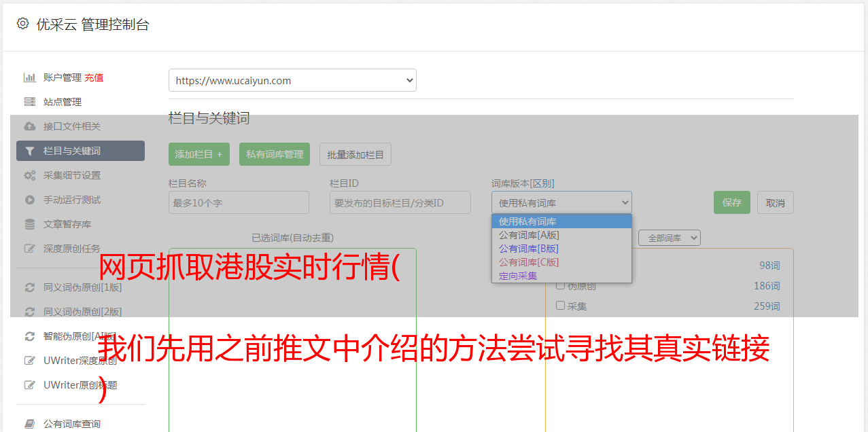Choose 公有词库[A版] option
868x432 pixels.
[561, 235]
